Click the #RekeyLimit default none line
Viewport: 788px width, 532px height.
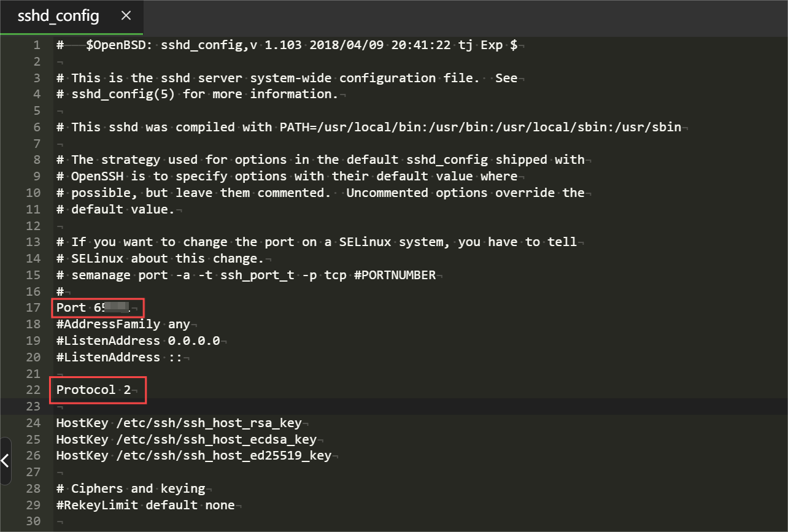pyautogui.click(x=145, y=505)
